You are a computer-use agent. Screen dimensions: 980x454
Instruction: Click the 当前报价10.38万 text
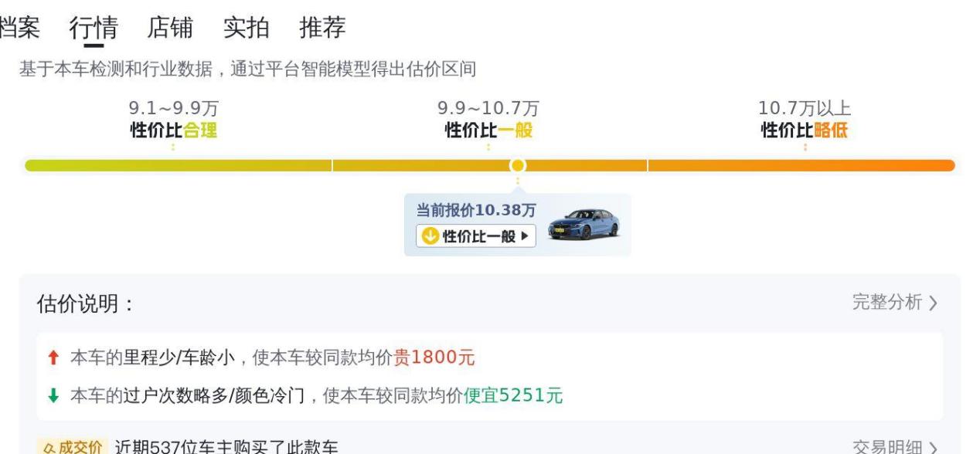[476, 210]
